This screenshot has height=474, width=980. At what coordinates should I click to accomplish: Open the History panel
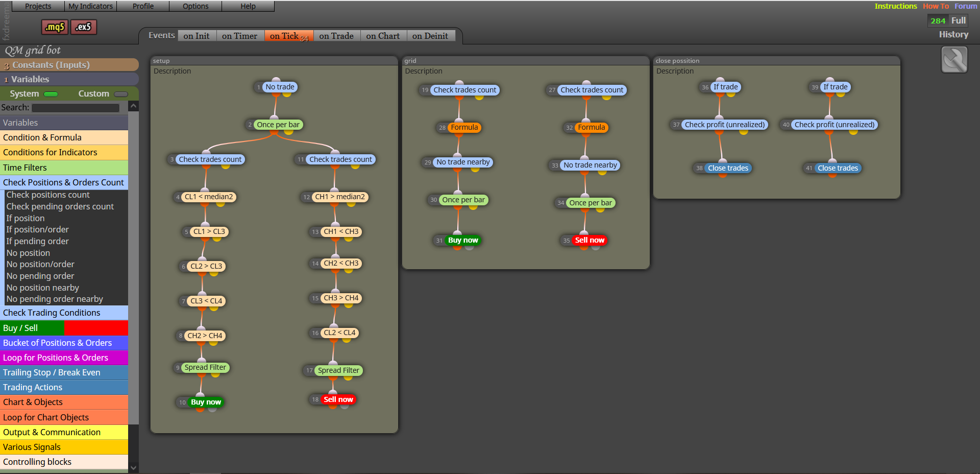(953, 34)
